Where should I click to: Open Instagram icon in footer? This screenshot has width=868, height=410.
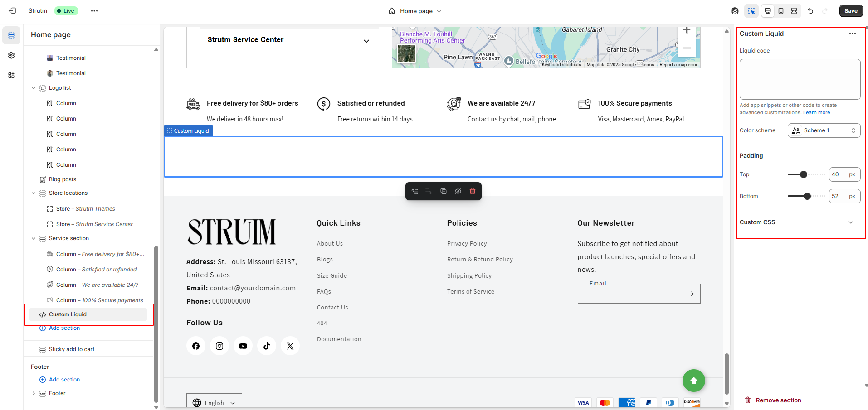[219, 346]
